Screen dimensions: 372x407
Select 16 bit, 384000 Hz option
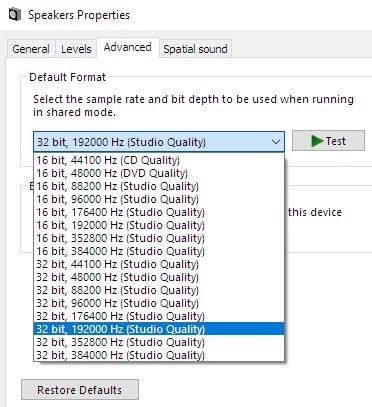159,251
